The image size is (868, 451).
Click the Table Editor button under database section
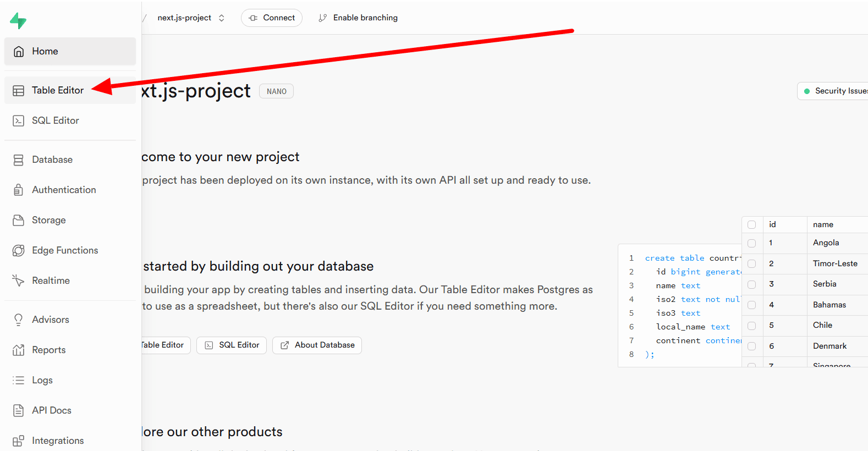(x=165, y=345)
